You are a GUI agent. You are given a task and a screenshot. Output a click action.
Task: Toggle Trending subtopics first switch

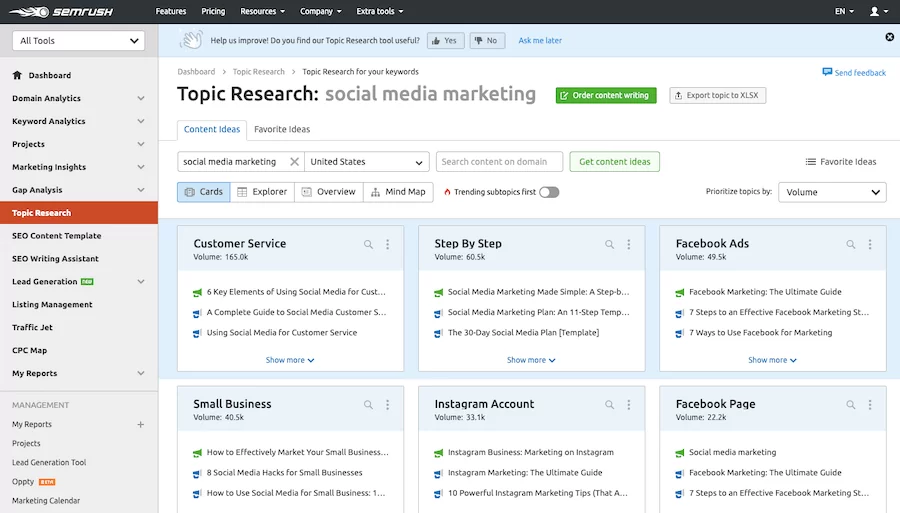[549, 192]
